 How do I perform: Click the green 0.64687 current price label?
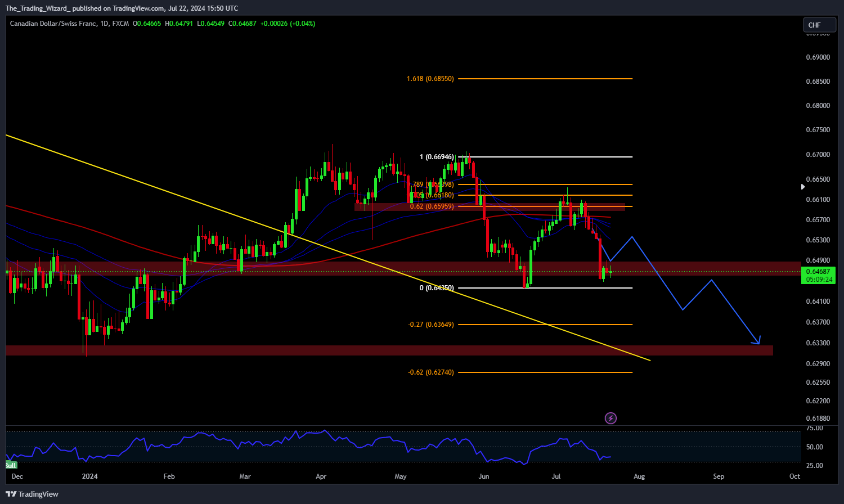(x=819, y=272)
